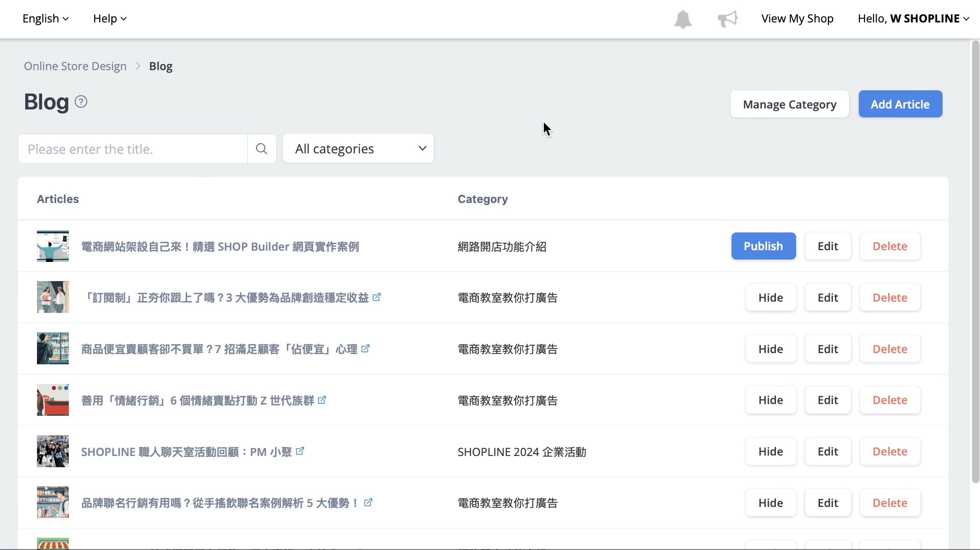Open article title 電商網站架設自己來
The height and width of the screenshot is (550, 980).
(220, 246)
